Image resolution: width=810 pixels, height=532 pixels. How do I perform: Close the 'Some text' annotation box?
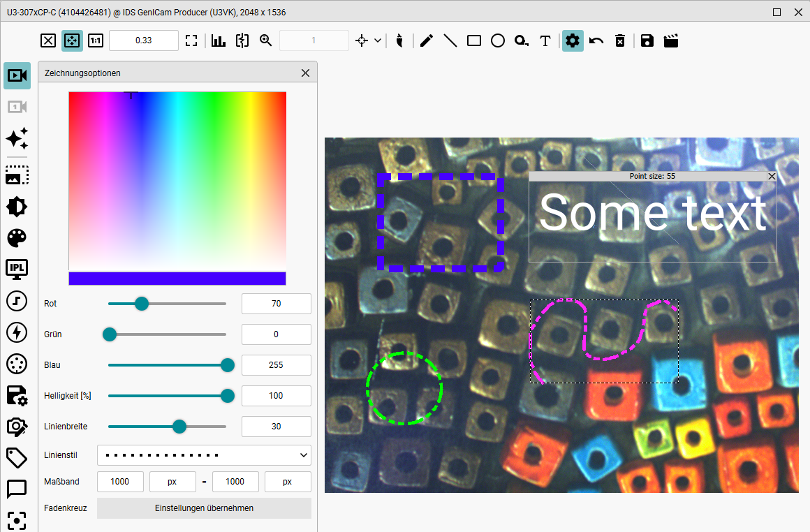point(772,176)
